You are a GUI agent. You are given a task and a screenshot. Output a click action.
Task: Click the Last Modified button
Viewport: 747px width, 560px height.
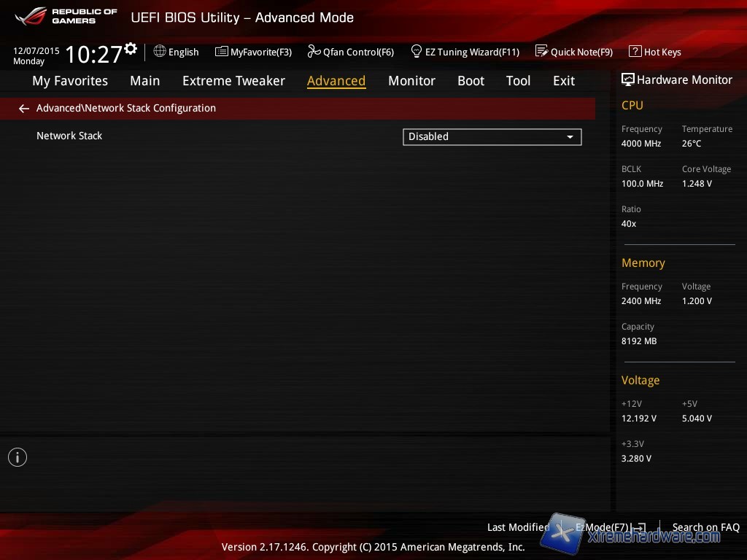[518, 527]
